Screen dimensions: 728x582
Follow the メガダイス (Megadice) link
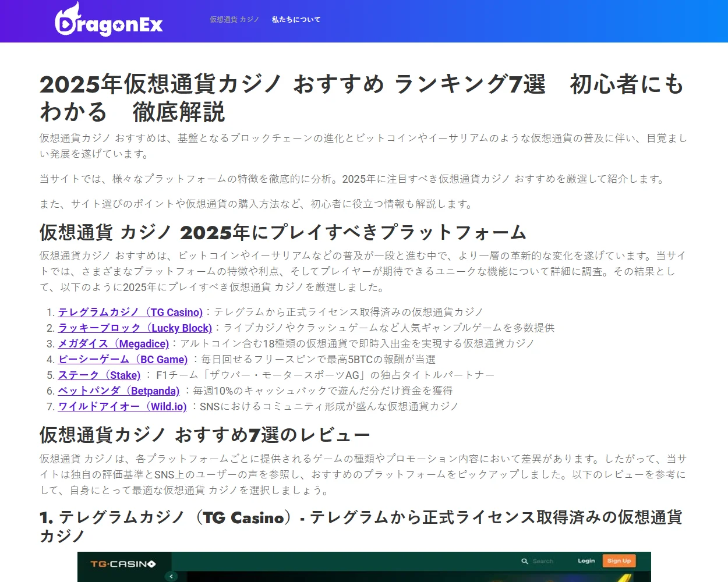(x=114, y=344)
